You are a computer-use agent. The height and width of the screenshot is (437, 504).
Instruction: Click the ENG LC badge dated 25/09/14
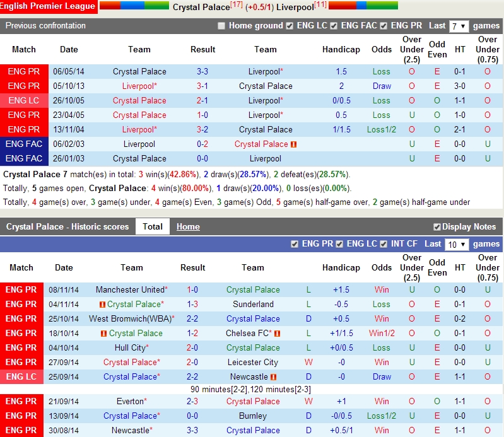[x=21, y=376]
